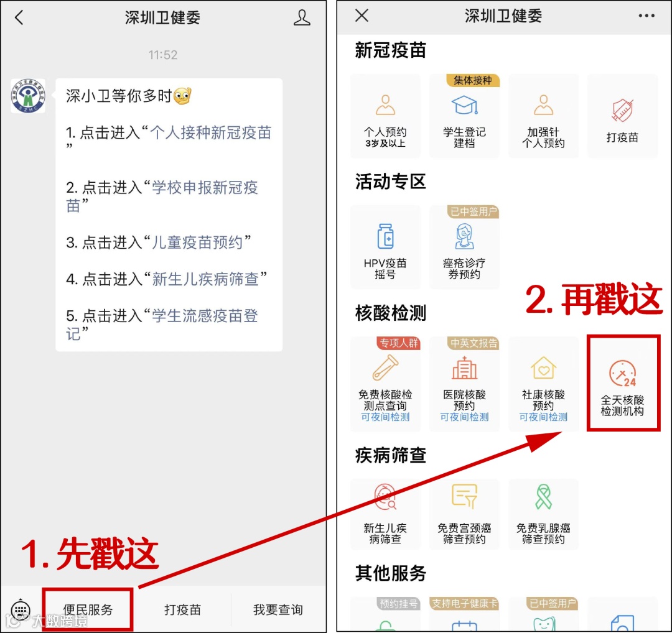The width and height of the screenshot is (672, 633).
Task: Tap the 集体接种 badge
Action: pos(473,80)
